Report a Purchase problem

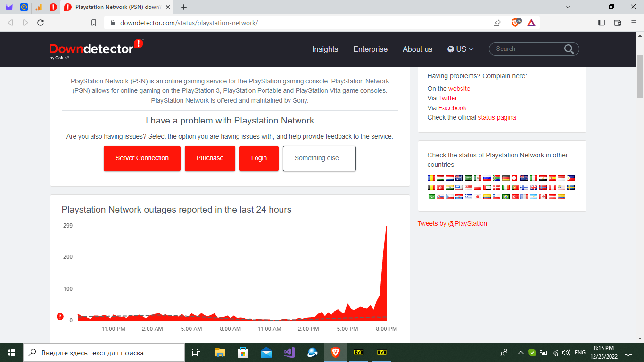click(x=210, y=158)
